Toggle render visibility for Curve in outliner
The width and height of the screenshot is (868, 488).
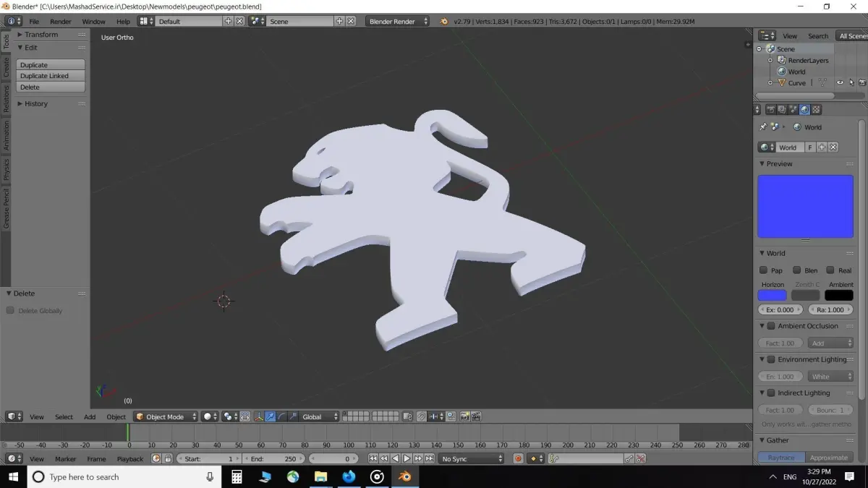tap(862, 82)
